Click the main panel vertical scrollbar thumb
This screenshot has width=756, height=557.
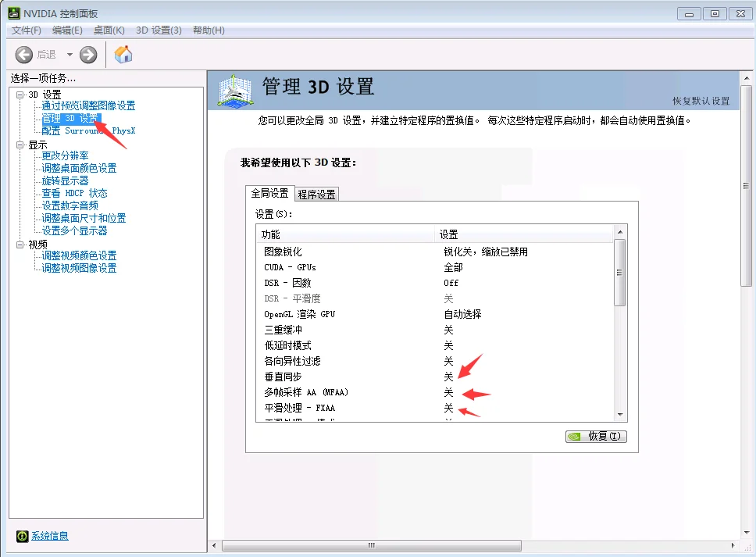tap(747, 186)
